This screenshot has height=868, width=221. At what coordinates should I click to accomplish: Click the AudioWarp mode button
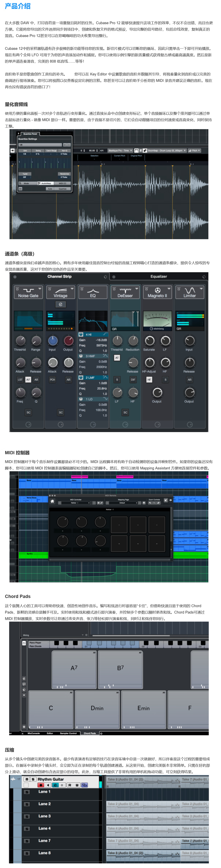click(x=44, y=183)
